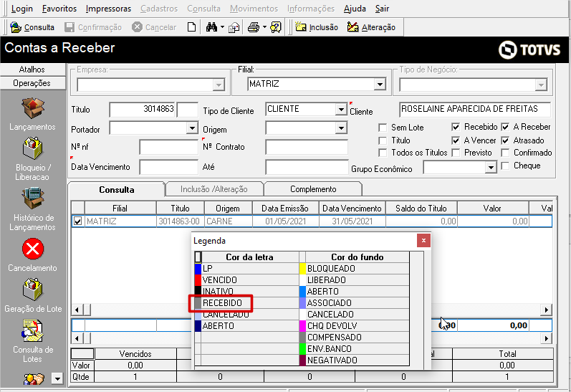This screenshot has width=571, height=392.
Task: Switch to the Inclusão /Alteração tab
Action: click(214, 189)
